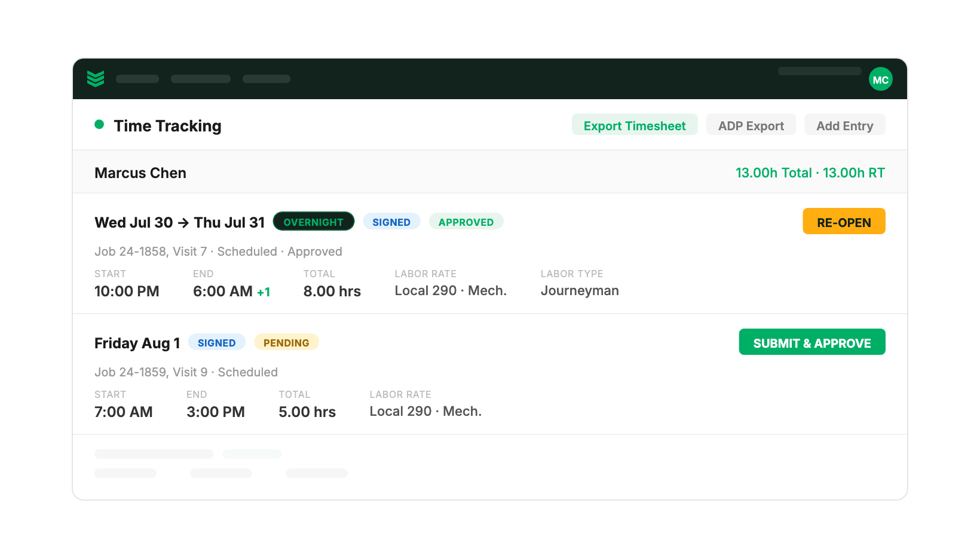Click the SIGNED badge on Friday Aug 1 entry
980x558 pixels.
click(x=217, y=342)
